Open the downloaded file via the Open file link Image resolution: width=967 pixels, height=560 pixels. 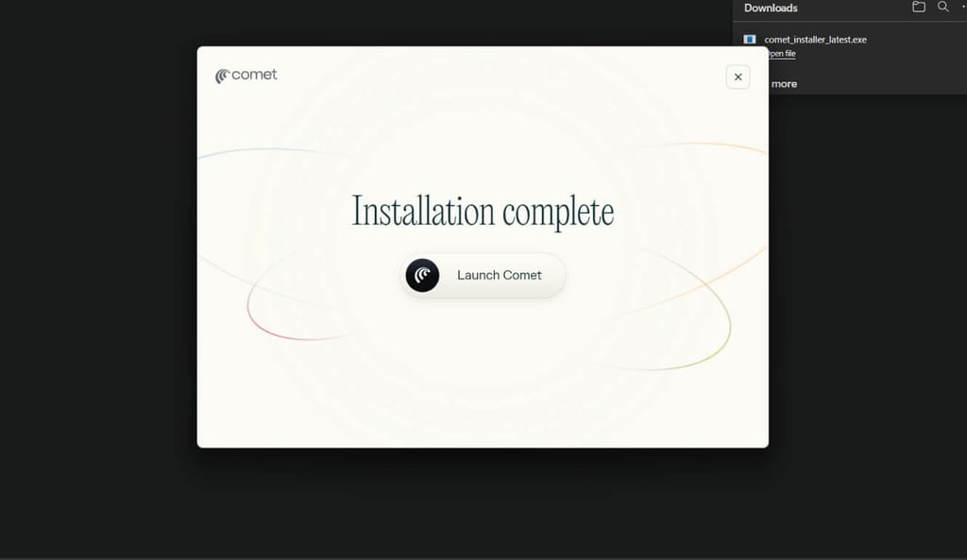780,53
